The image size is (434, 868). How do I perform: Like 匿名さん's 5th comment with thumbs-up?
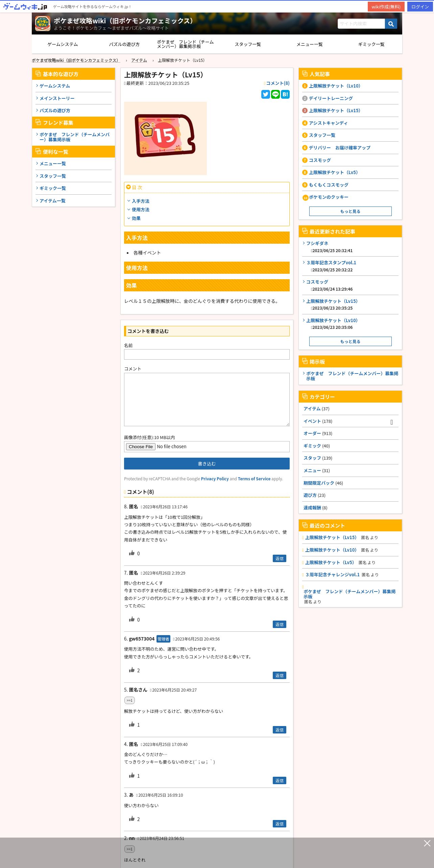pyautogui.click(x=132, y=724)
